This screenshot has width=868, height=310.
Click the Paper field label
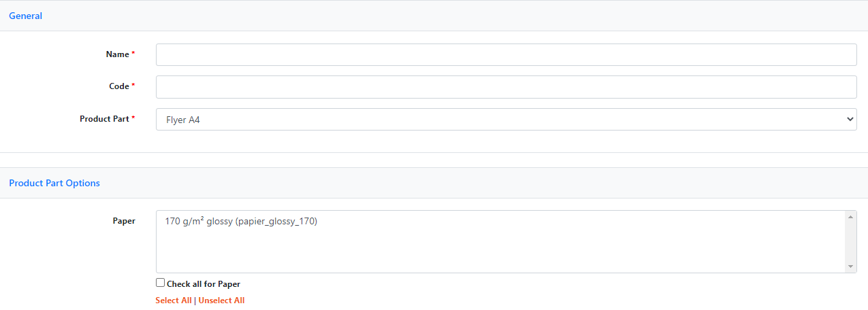[124, 221]
